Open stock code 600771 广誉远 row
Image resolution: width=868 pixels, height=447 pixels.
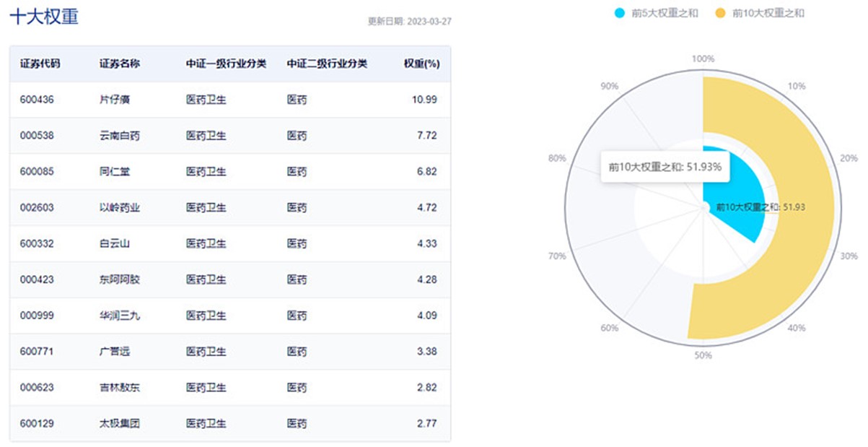tap(230, 352)
